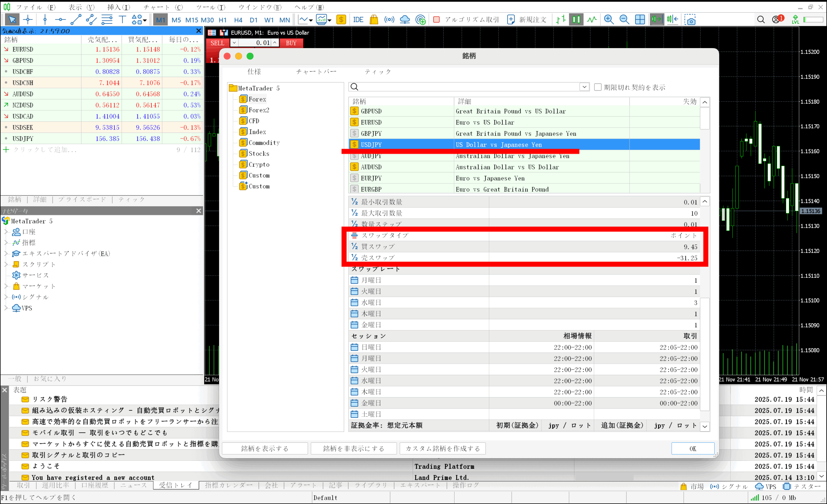Toggle the USDJPY symbol dollar icon
The width and height of the screenshot is (827, 504).
pyautogui.click(x=354, y=145)
